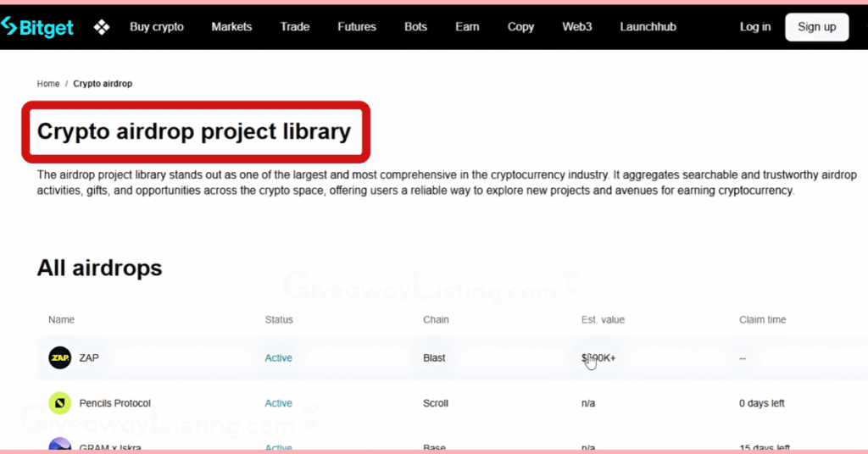Image resolution: width=868 pixels, height=454 pixels.
Task: Click the Active status for ZAP
Action: point(278,357)
